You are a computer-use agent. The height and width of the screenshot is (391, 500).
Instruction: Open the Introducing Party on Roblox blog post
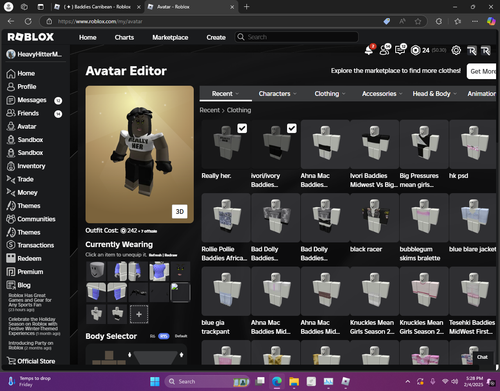coord(31,345)
